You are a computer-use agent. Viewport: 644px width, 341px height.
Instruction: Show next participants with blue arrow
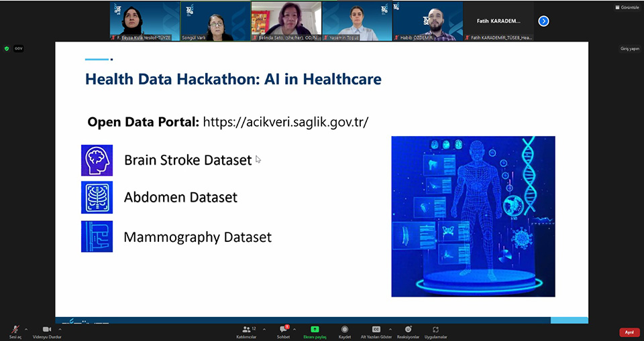(543, 21)
